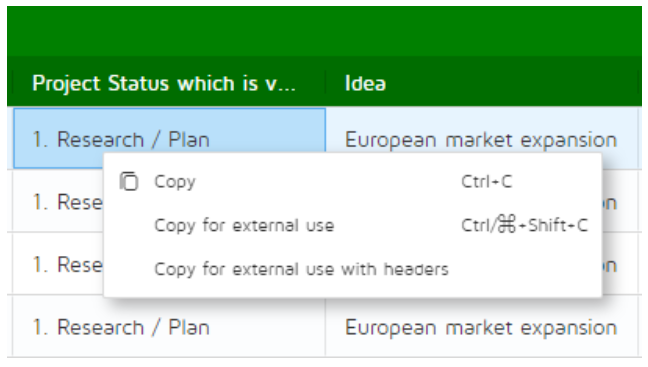Select the plain "Copy" menu entry
The height and width of the screenshot is (367, 648).
(x=353, y=181)
